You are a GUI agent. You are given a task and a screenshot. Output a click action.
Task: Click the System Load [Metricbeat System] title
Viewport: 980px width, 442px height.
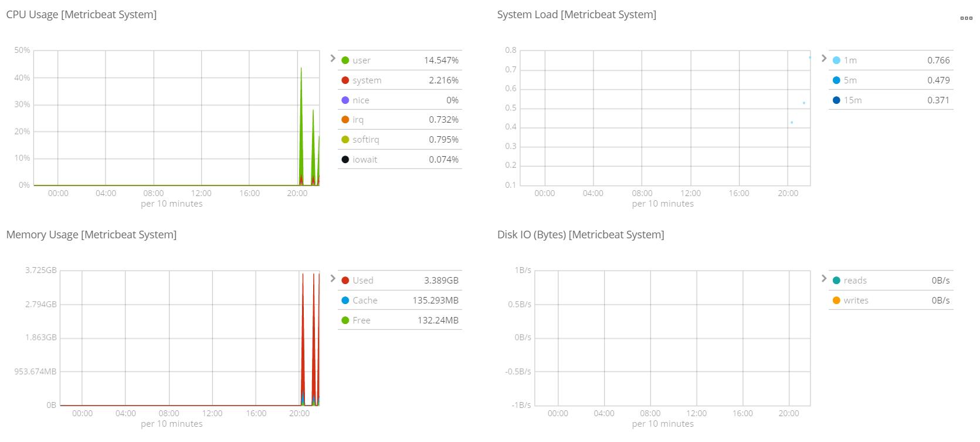click(x=577, y=15)
